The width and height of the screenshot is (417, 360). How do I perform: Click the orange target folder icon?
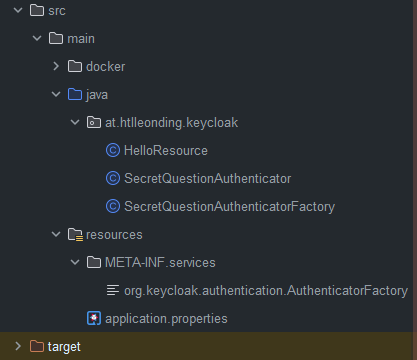37,346
